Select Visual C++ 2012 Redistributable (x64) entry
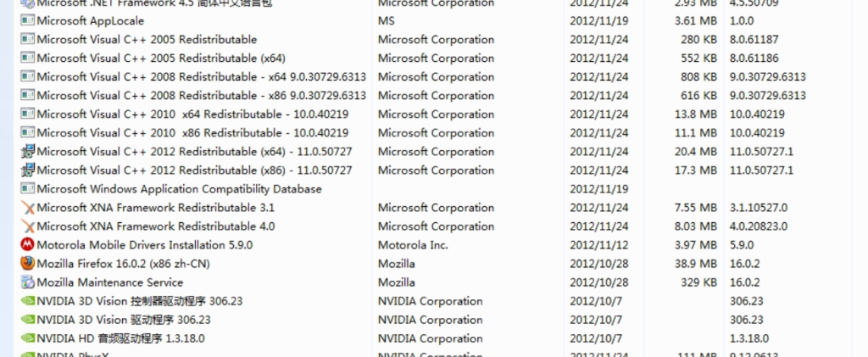 click(194, 152)
